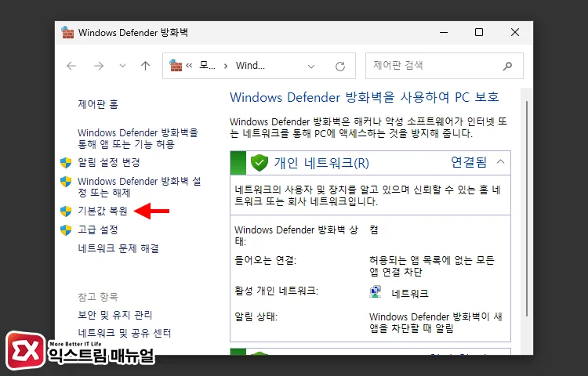Minimize the Windows Defender 방화벽 window
This screenshot has width=588, height=376.
(444, 33)
